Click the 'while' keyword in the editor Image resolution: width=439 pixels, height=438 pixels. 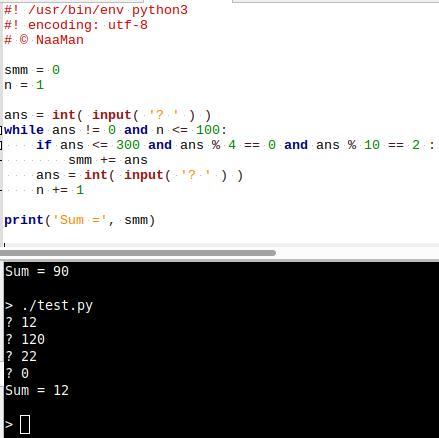[x=24, y=130]
